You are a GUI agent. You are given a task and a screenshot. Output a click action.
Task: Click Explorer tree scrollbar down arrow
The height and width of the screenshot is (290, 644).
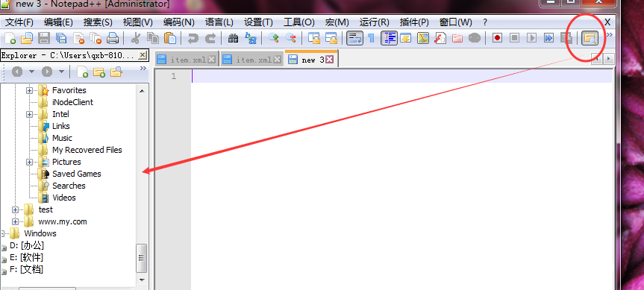pos(142,280)
